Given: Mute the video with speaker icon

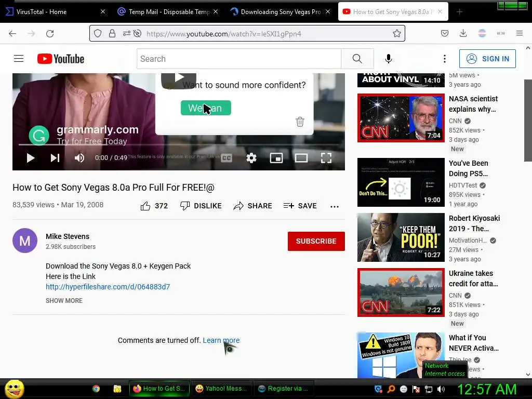Looking at the screenshot, I should (79, 158).
